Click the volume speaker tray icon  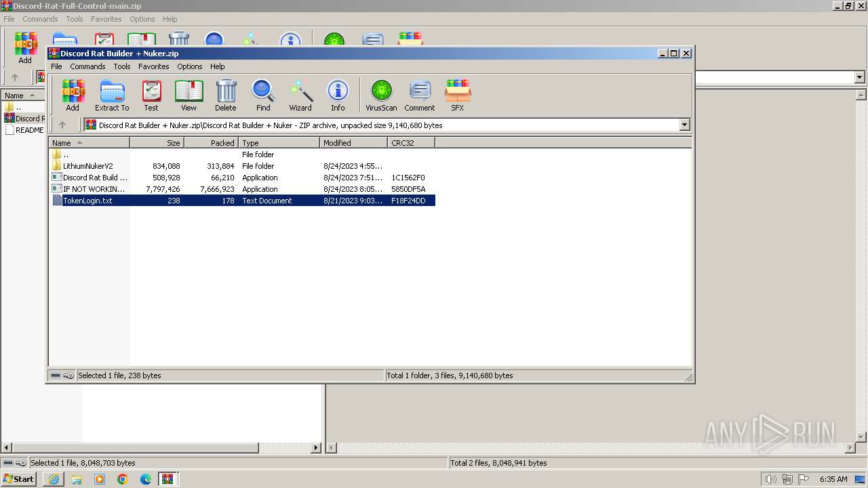click(x=771, y=479)
